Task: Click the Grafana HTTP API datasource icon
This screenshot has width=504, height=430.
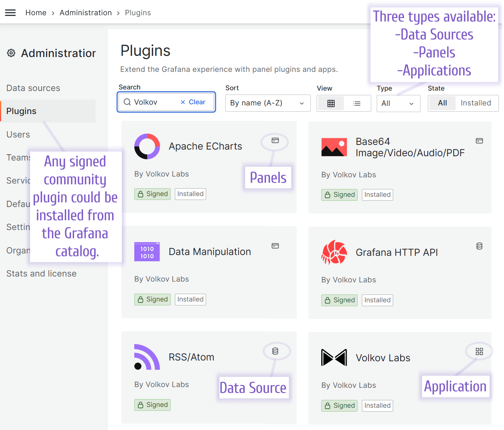Action: point(479,246)
